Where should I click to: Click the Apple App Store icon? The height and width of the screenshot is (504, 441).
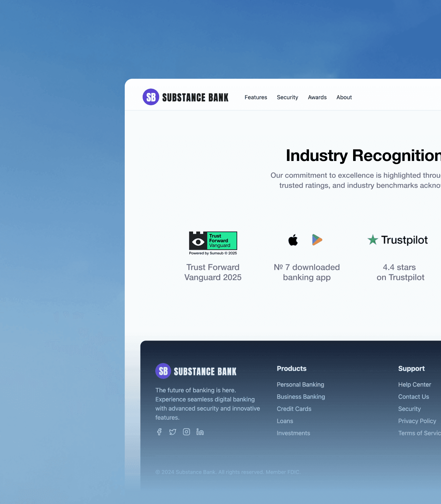pos(293,240)
